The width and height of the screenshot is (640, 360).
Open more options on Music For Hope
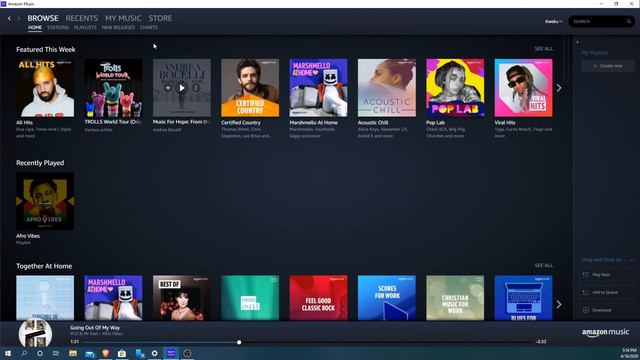tap(196, 88)
